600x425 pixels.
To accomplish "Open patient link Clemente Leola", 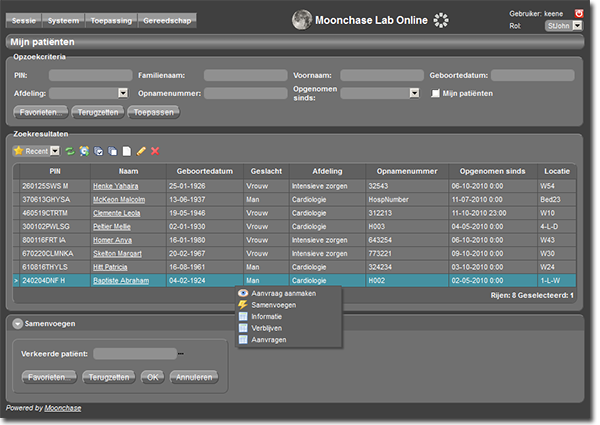I will [117, 213].
